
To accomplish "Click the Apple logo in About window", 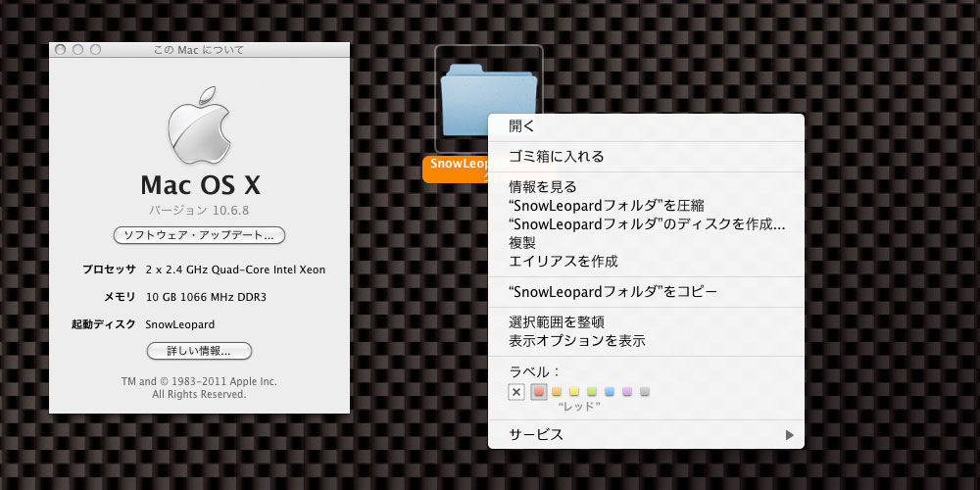I will click(x=199, y=125).
